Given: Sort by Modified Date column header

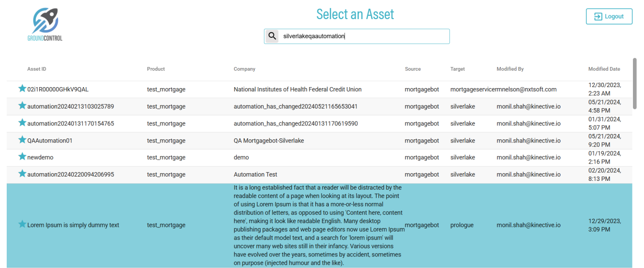Looking at the screenshot, I should point(604,69).
